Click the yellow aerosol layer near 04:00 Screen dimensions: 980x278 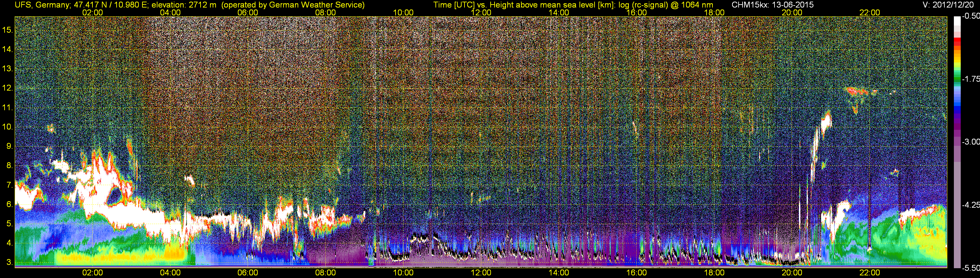(x=176, y=253)
